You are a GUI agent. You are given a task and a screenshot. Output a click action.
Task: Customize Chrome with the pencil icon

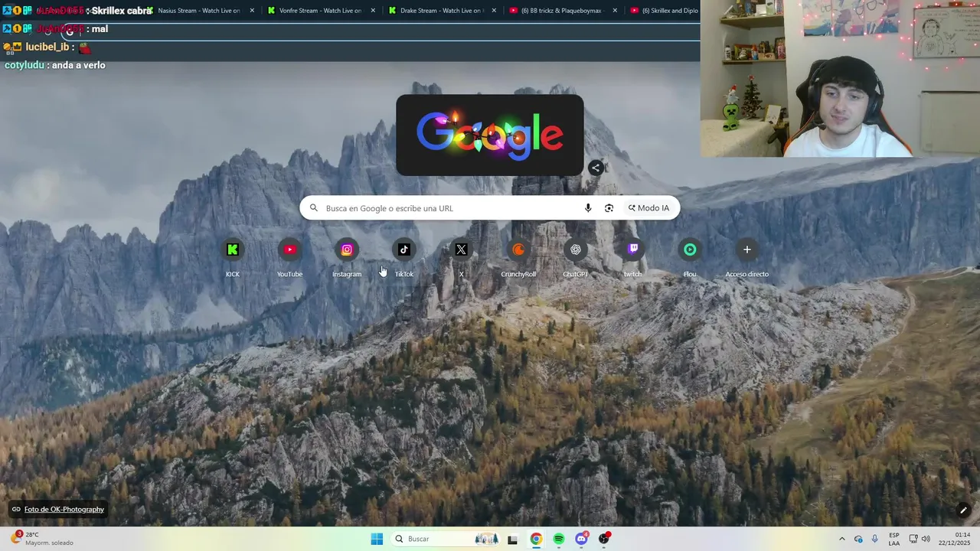coord(963,510)
